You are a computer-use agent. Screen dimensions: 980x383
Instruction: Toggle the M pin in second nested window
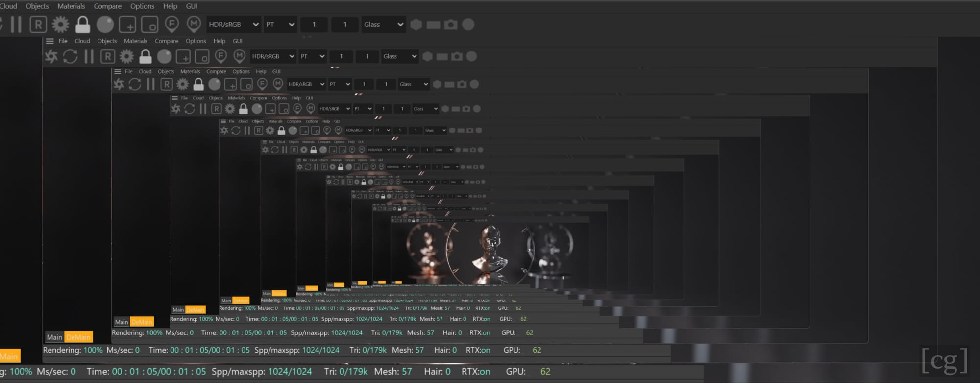click(x=239, y=56)
